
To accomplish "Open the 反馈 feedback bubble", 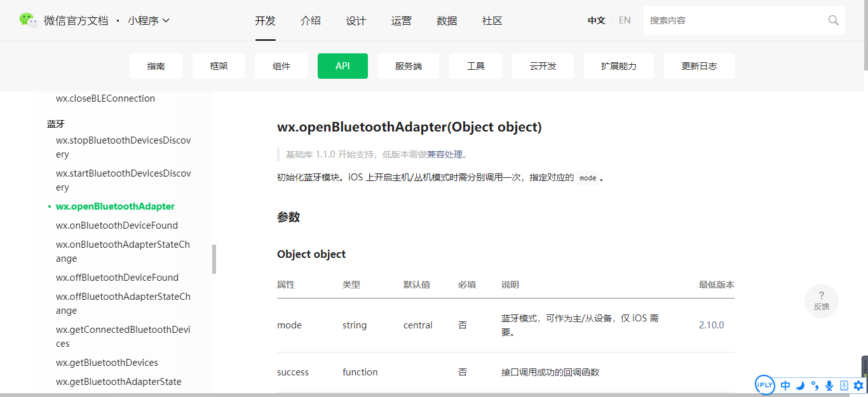I will pos(821,300).
